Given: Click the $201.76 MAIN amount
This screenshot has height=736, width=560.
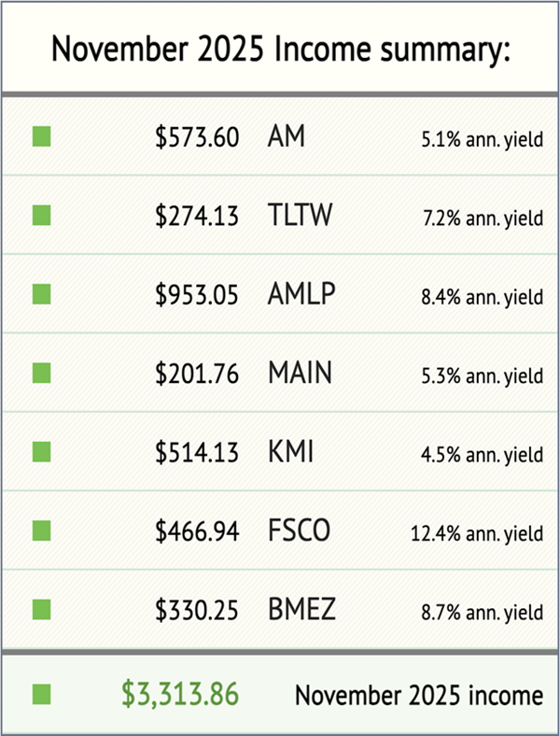Looking at the screenshot, I should tap(197, 374).
